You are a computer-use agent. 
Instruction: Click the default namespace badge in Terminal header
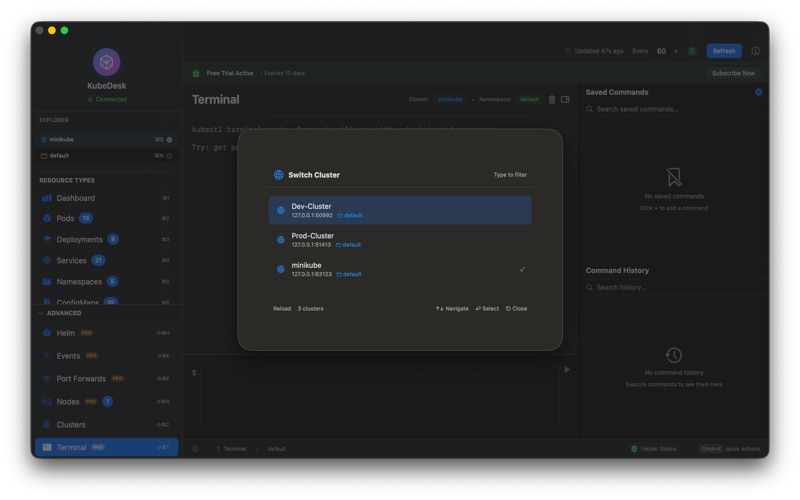pos(530,99)
